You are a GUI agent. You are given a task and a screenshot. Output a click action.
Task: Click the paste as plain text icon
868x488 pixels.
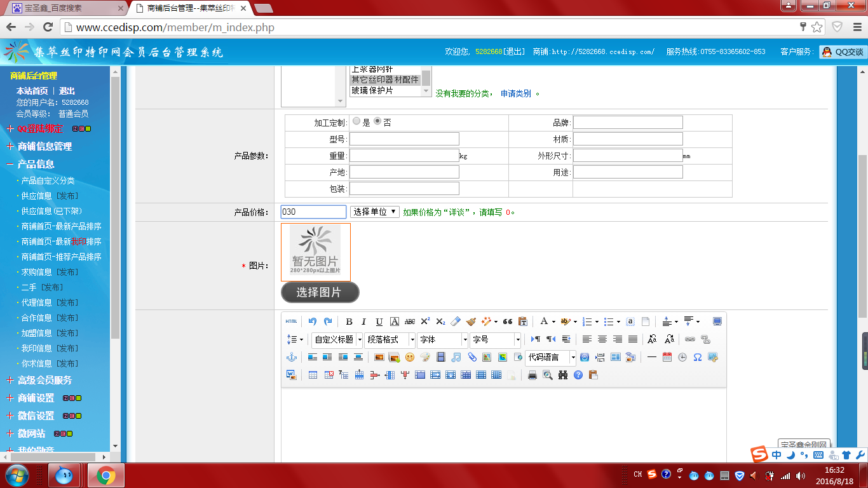point(523,322)
